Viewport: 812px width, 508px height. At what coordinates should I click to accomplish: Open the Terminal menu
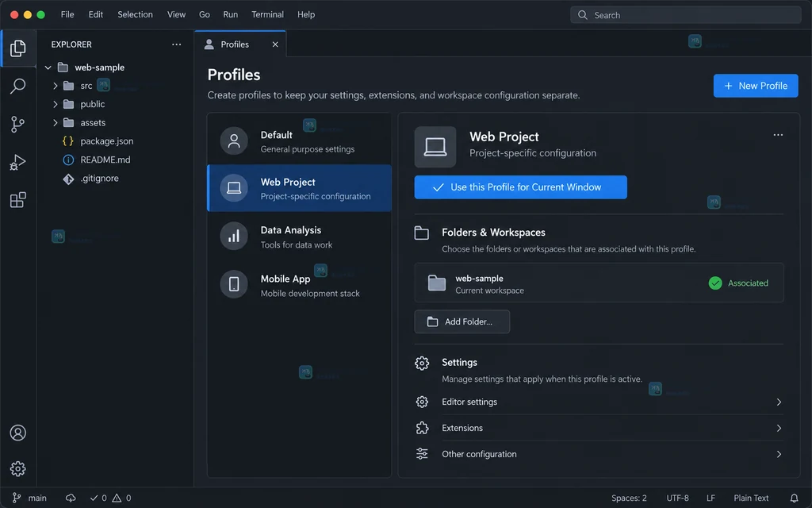pyautogui.click(x=268, y=14)
